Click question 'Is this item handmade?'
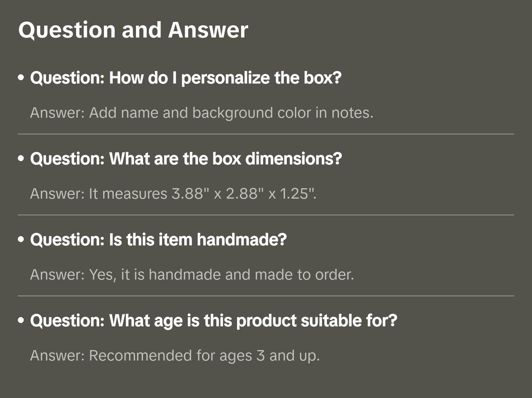The height and width of the screenshot is (398, 532). pos(158,240)
